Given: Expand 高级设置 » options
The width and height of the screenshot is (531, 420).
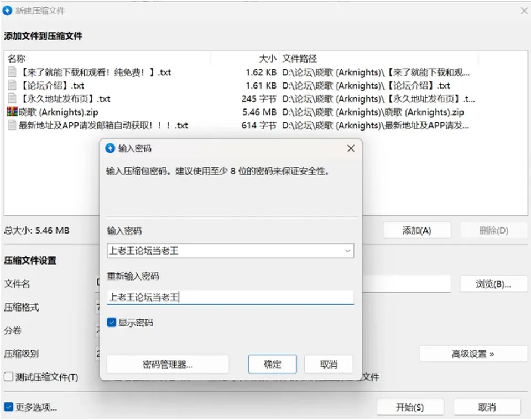Looking at the screenshot, I should pyautogui.click(x=473, y=354).
